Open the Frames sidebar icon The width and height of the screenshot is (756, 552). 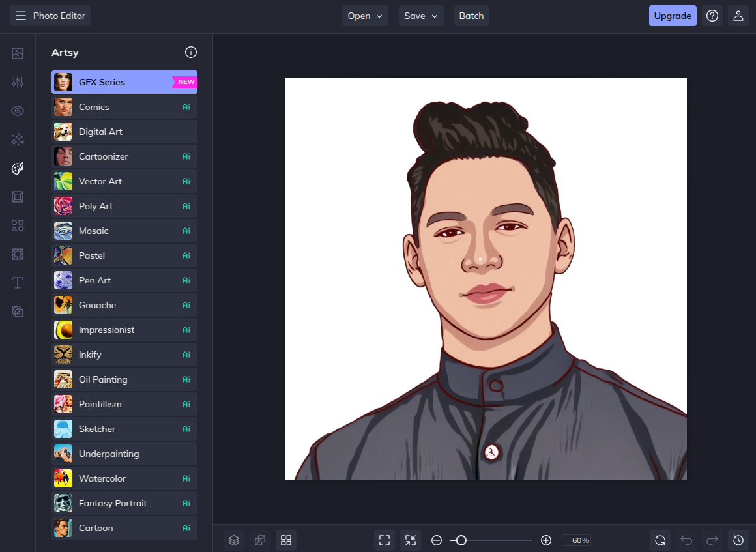[18, 197]
